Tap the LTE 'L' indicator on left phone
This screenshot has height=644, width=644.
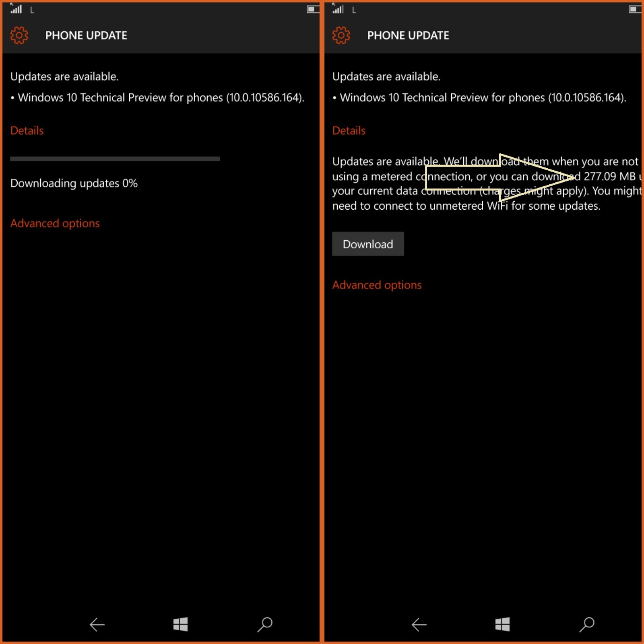click(x=32, y=10)
